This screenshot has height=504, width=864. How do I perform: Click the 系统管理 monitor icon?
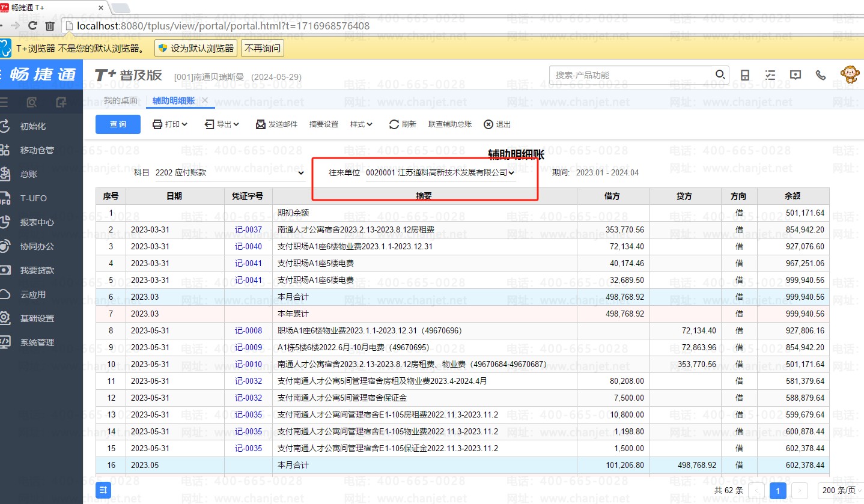[5, 342]
